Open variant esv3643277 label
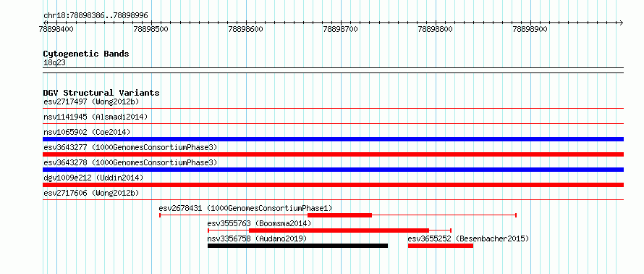Viewport: 644px width, 274px height. [x=130, y=147]
